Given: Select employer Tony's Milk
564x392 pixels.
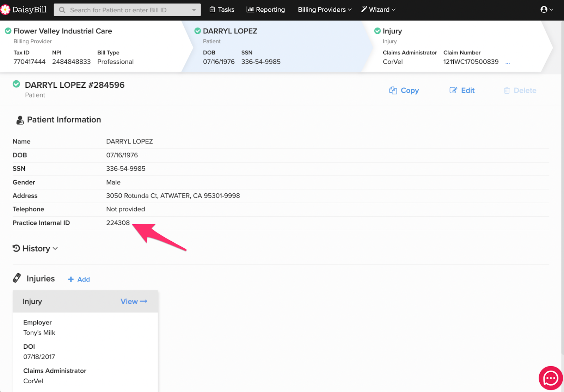Looking at the screenshot, I should (39, 333).
